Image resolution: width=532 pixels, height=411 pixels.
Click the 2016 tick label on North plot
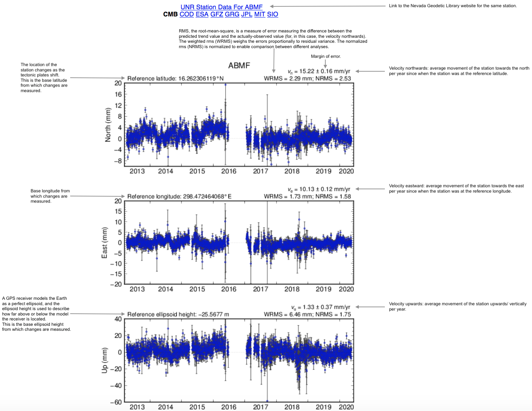(x=229, y=171)
